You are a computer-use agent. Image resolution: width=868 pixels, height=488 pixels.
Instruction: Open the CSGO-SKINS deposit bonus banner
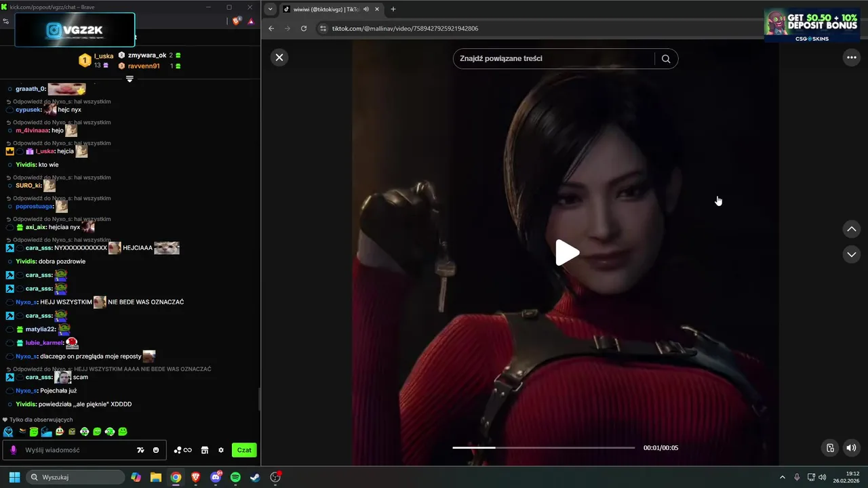click(811, 25)
